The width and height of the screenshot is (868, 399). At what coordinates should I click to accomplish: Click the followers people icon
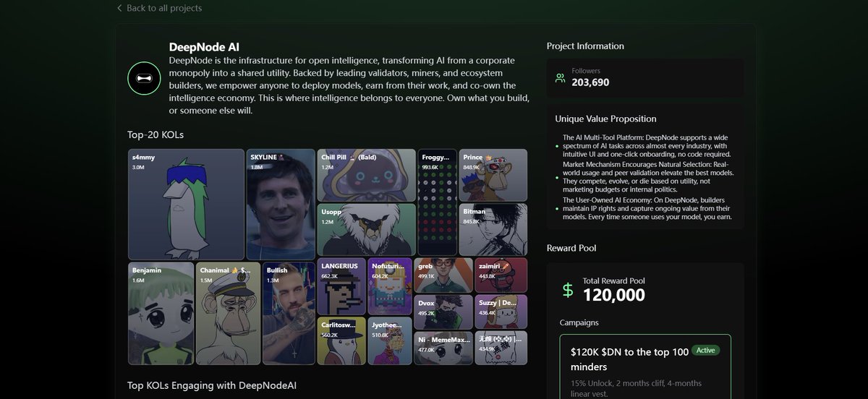tap(560, 77)
